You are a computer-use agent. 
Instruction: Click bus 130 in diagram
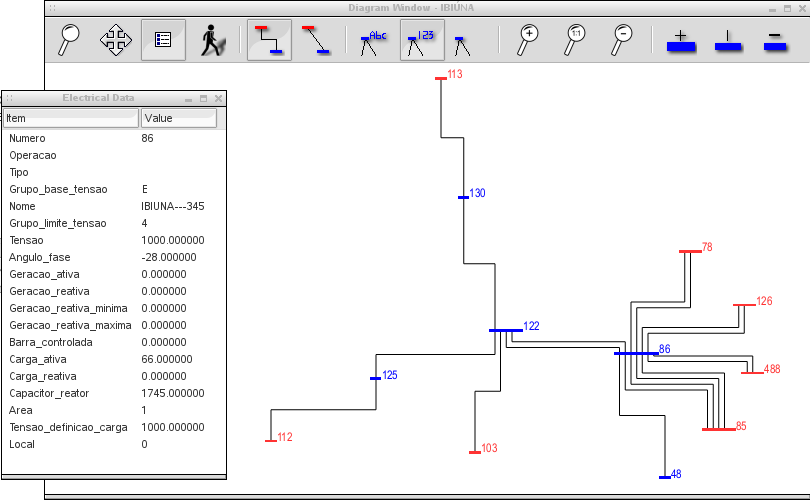[x=463, y=197]
